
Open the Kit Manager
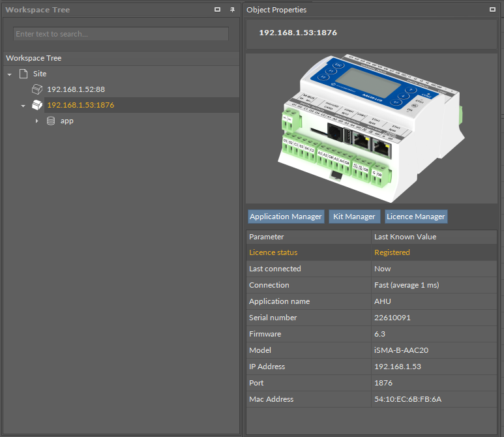354,217
